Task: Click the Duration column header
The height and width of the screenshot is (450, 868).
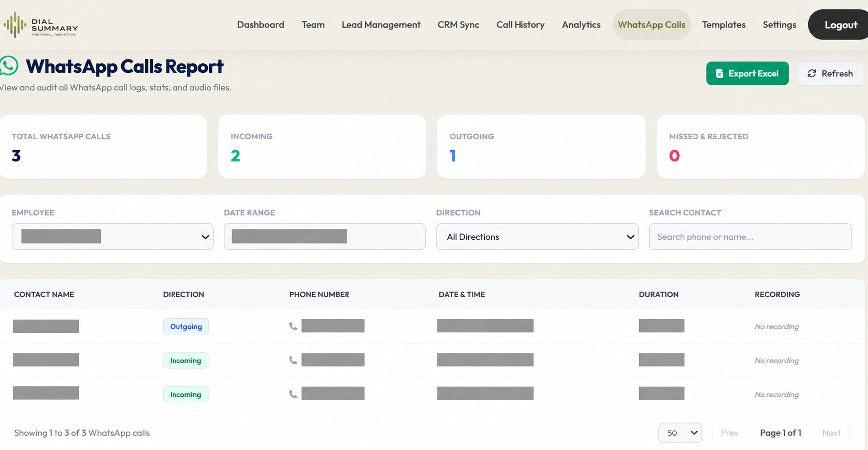Action: pos(659,294)
